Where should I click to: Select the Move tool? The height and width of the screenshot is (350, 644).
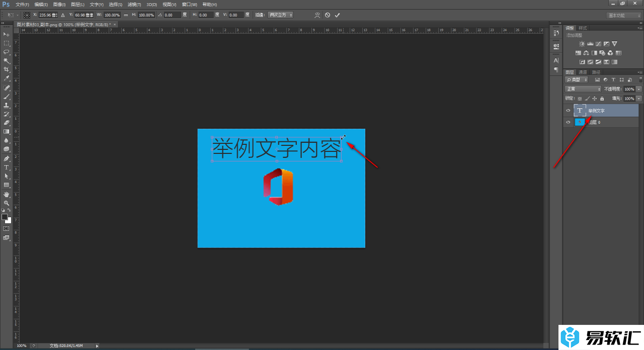tap(7, 34)
